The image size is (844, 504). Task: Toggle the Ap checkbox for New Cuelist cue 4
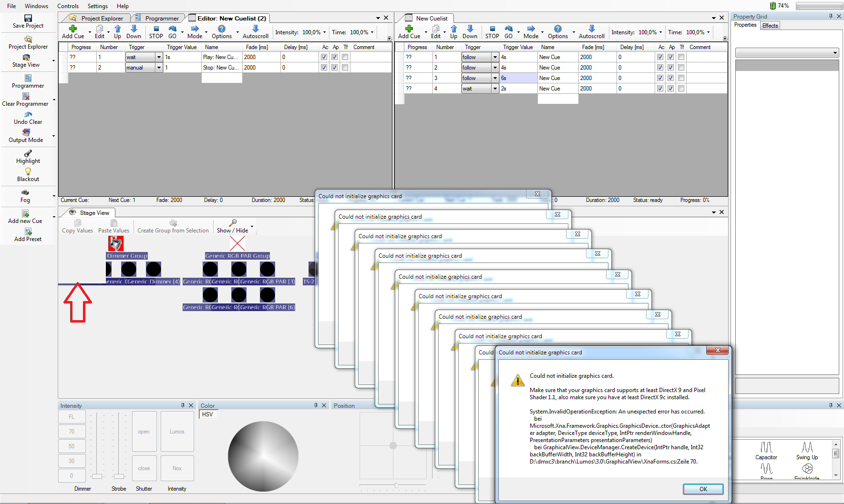coord(670,89)
